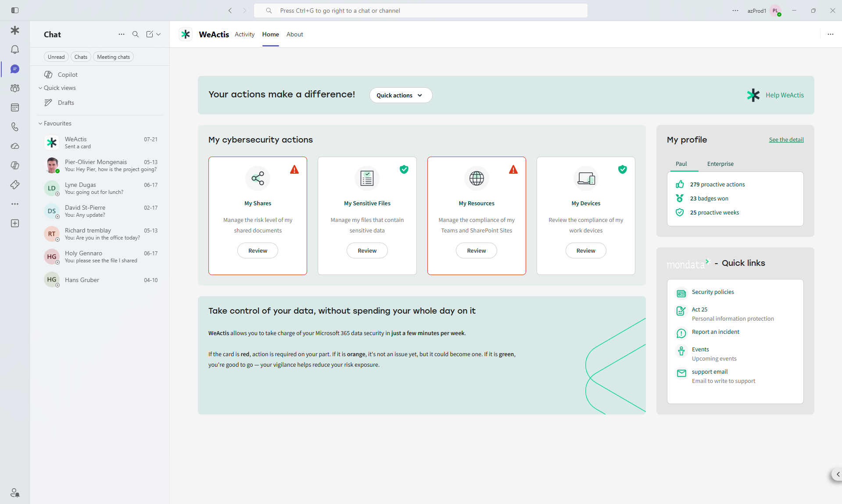
Task: Click the My Devices laptop icon
Action: point(586,178)
